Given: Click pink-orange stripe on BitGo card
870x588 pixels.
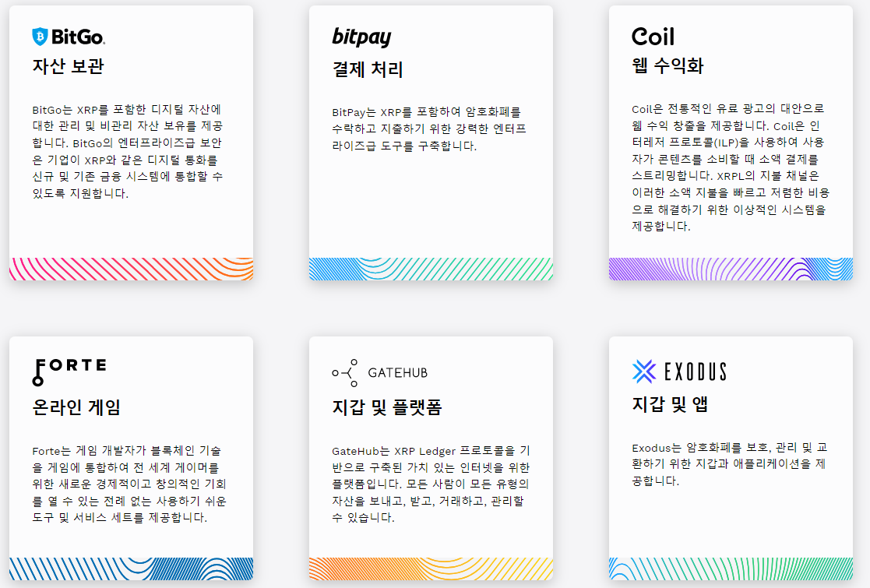Looking at the screenshot, I should pyautogui.click(x=131, y=269).
